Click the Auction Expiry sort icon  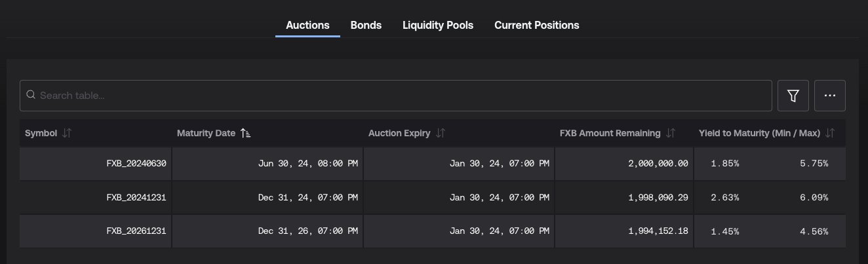(x=441, y=133)
